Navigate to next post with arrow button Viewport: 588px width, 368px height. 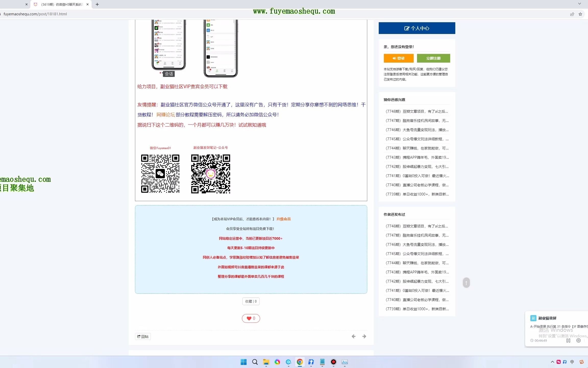pyautogui.click(x=364, y=336)
